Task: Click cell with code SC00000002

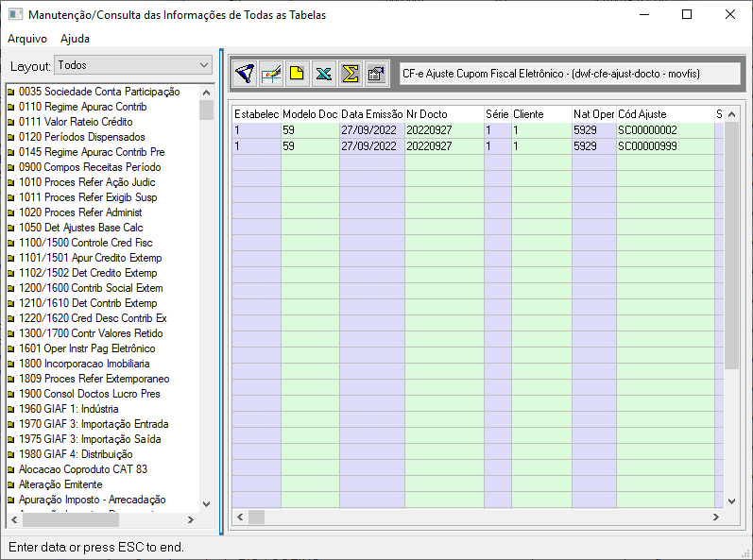Action: pos(665,130)
